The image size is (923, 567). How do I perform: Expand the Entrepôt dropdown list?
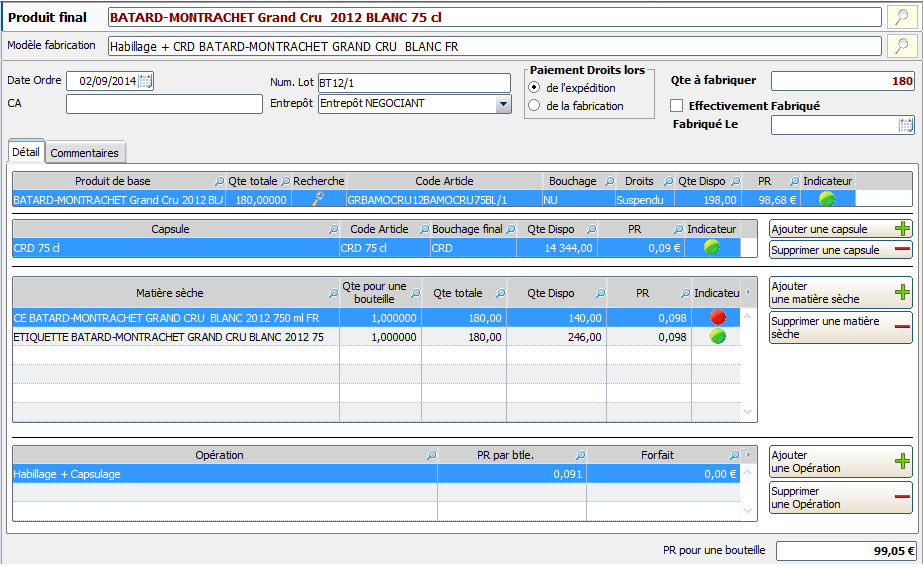click(503, 104)
